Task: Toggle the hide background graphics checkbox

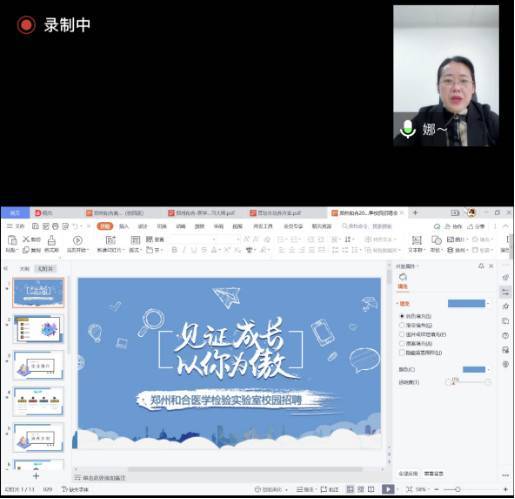Action: pos(402,353)
